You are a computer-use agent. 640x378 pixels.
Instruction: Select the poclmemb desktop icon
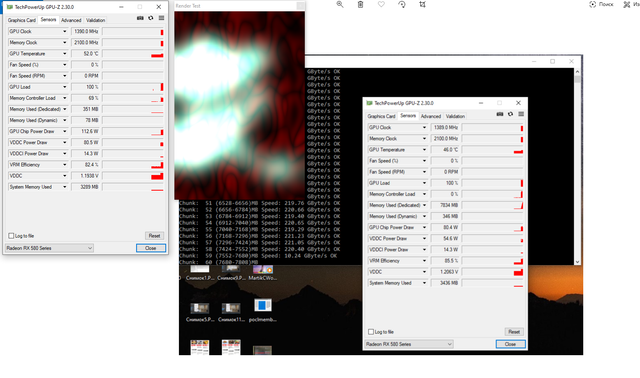(262, 311)
